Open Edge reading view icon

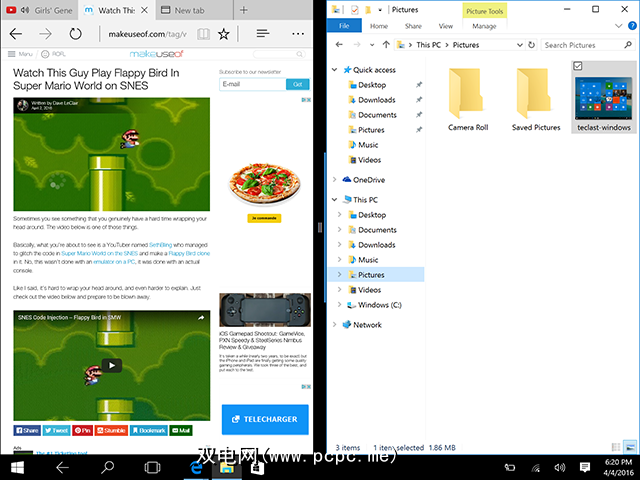click(203, 34)
